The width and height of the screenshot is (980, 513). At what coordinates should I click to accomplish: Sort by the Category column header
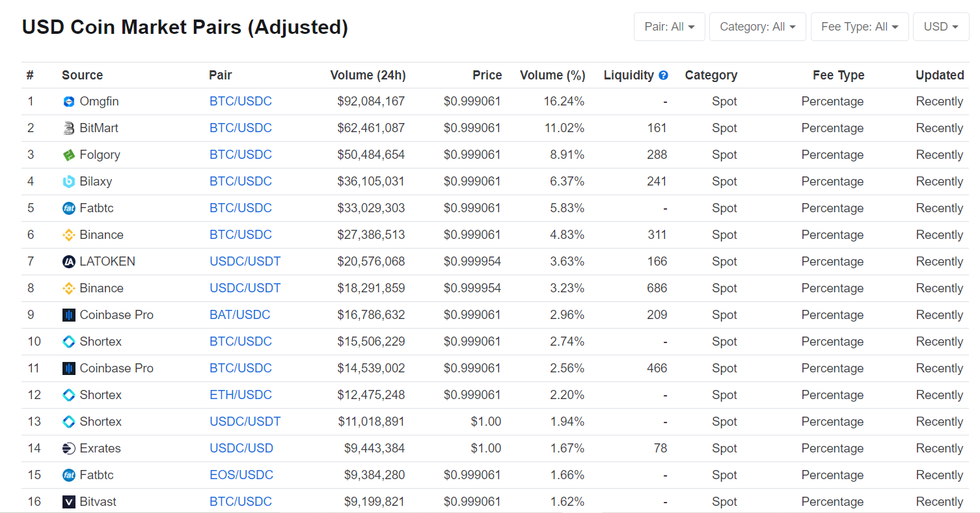tap(711, 76)
